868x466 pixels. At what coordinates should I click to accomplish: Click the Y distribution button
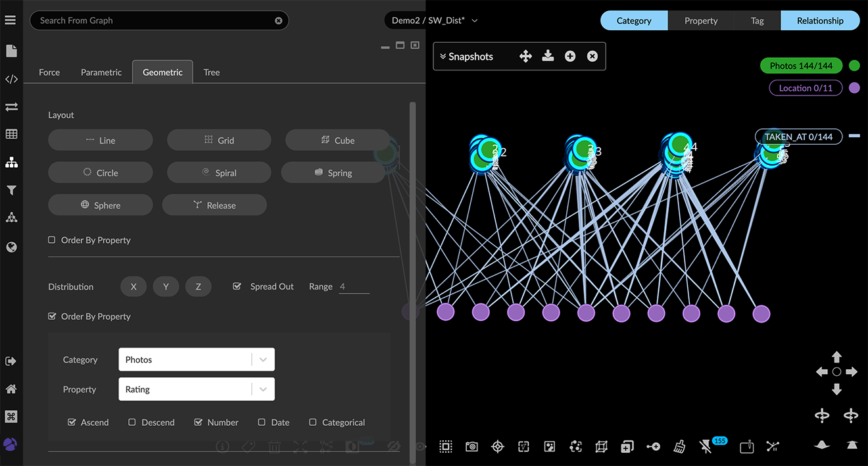tap(166, 287)
